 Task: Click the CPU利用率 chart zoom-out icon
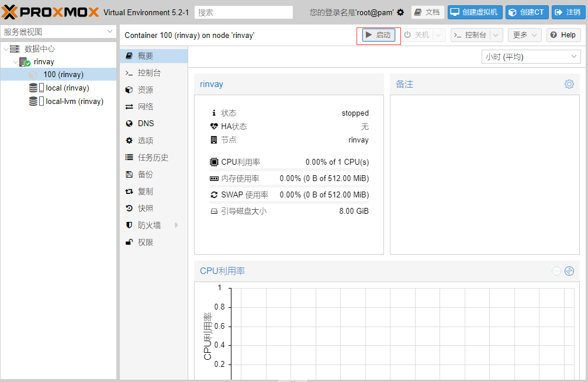556,271
